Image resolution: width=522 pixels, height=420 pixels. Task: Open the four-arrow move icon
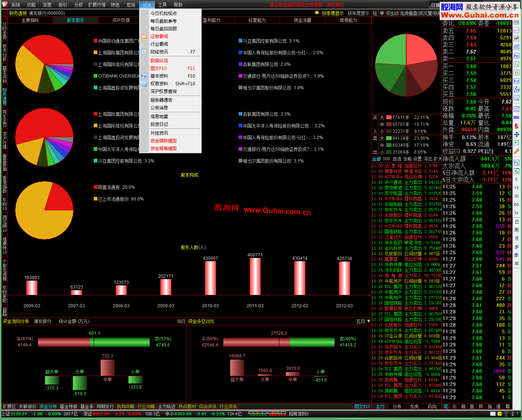pyautogui.click(x=516, y=134)
